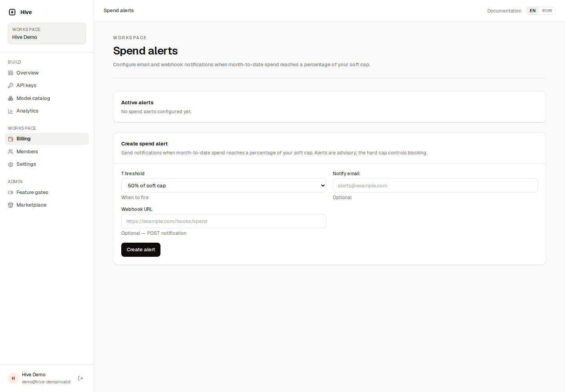The height and width of the screenshot is (392, 565).
Task: Click "Optional — POST notification" hint
Action: tap(154, 233)
